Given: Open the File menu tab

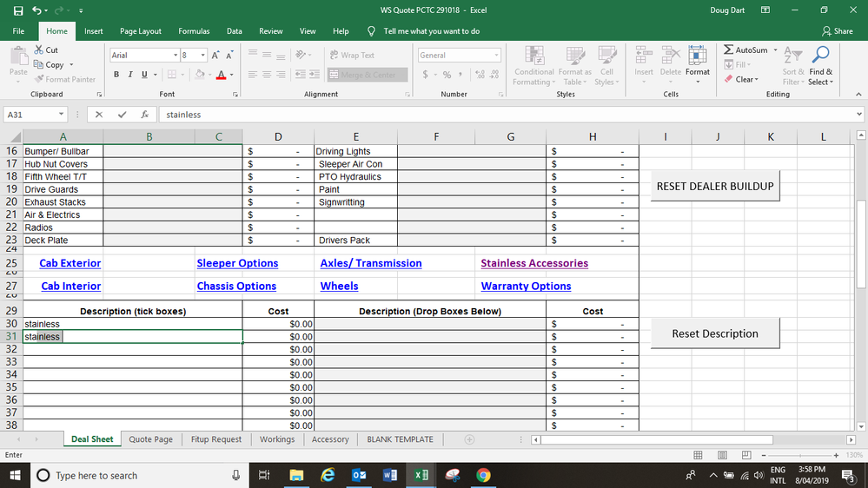Looking at the screenshot, I should click(x=18, y=31).
